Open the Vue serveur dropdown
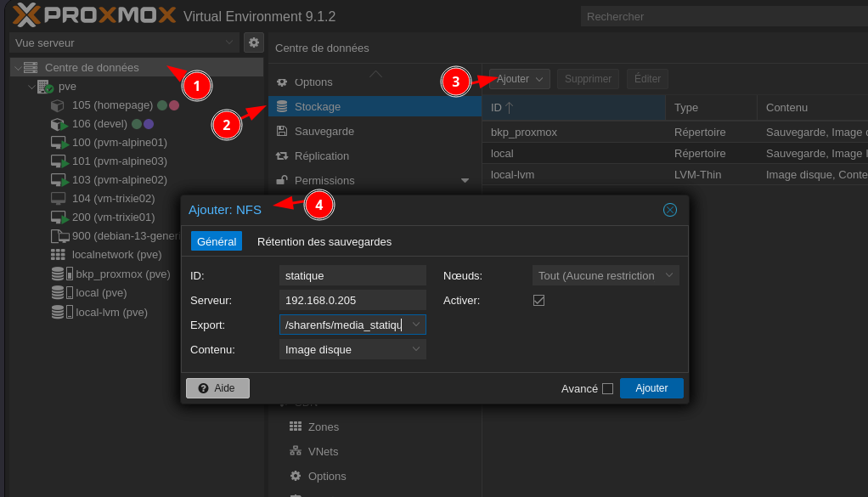The width and height of the screenshot is (868, 497). click(124, 42)
